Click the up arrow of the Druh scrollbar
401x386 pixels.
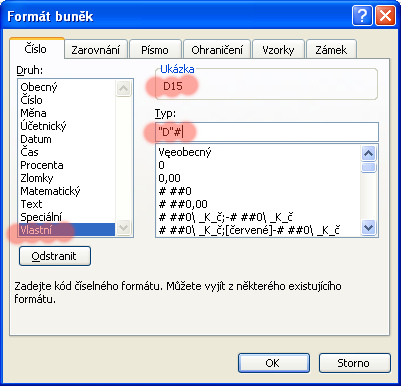click(124, 88)
